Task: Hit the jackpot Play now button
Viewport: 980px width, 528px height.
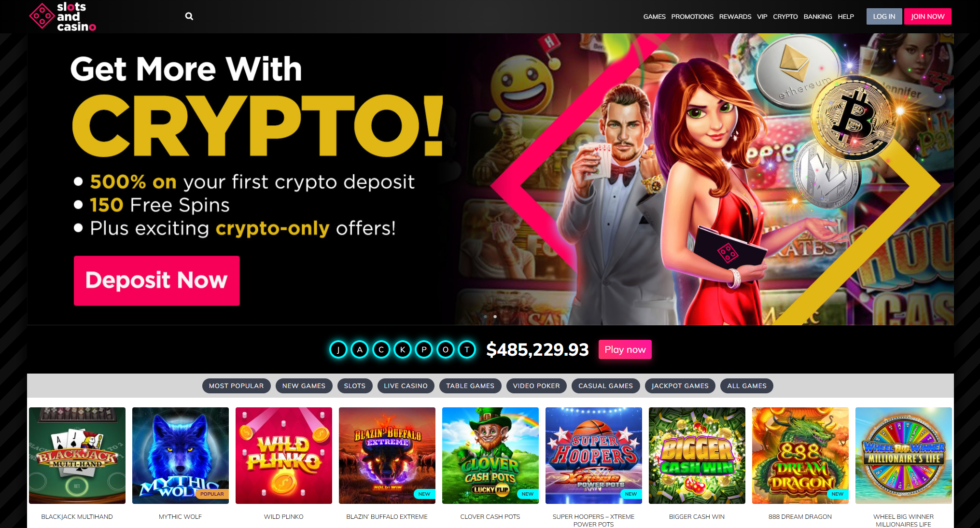Action: 625,349
